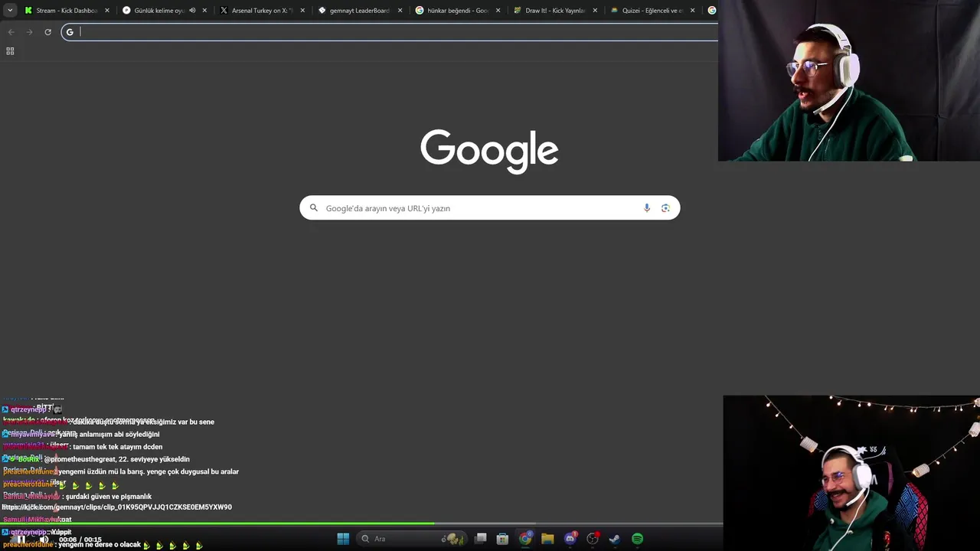Open the round app icon beside Discord

point(593,539)
